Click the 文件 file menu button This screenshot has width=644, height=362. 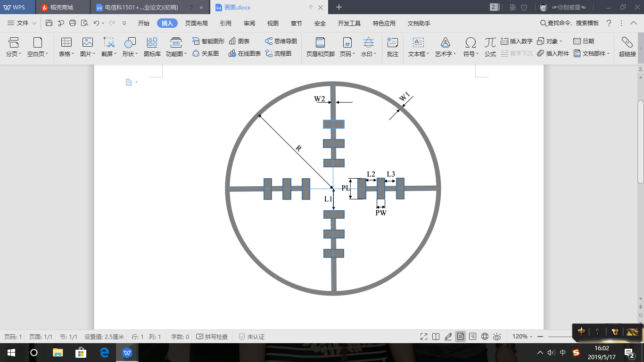point(22,23)
